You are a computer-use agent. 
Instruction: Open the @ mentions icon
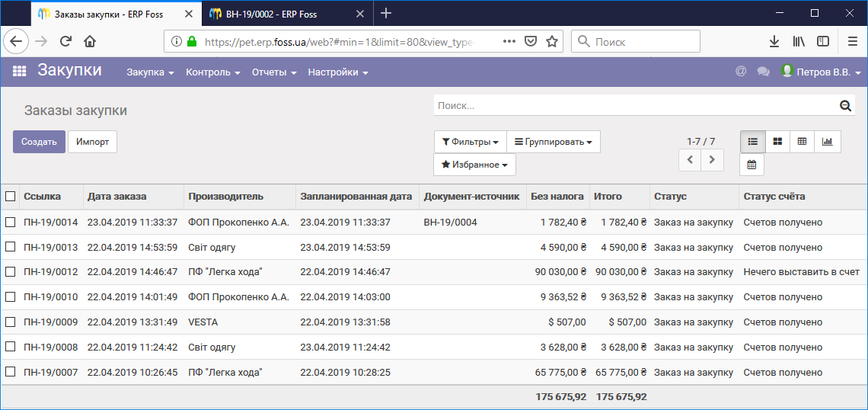[740, 72]
